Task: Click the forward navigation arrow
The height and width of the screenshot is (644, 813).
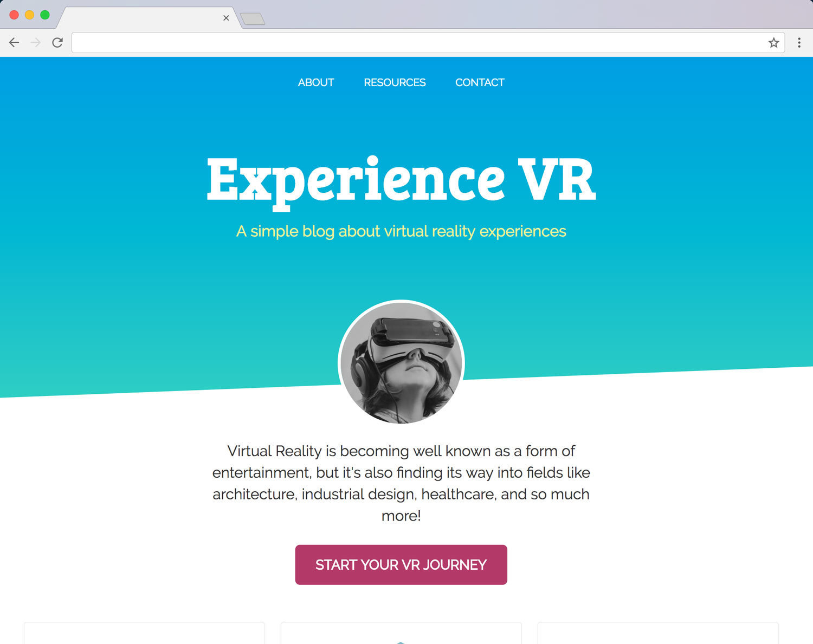Action: tap(36, 42)
